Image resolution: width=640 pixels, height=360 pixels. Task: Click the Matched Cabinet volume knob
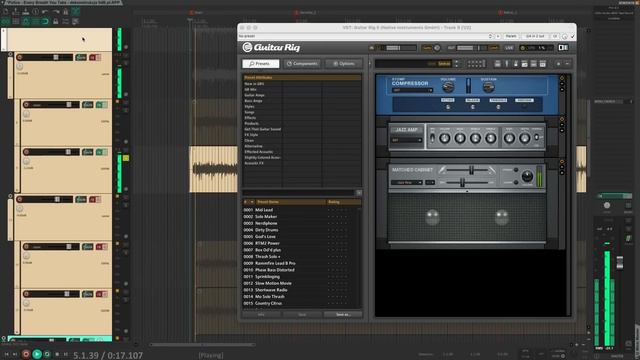[x=527, y=176]
